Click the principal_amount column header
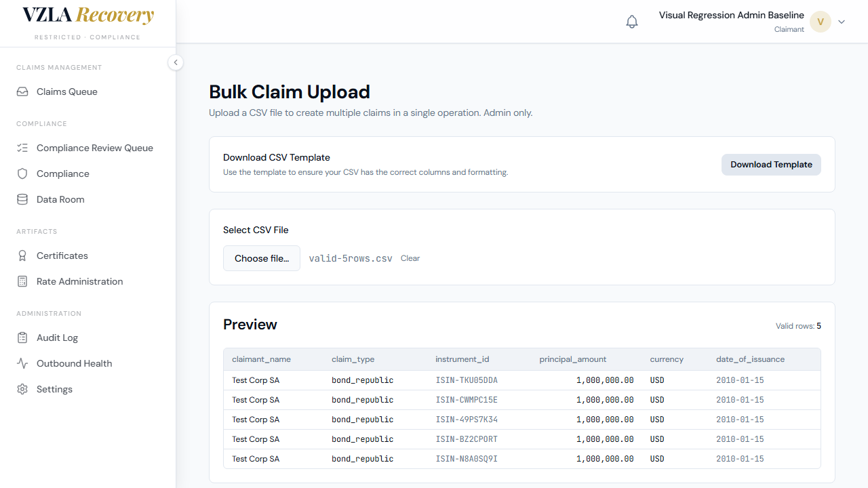The width and height of the screenshot is (868, 488). [573, 359]
